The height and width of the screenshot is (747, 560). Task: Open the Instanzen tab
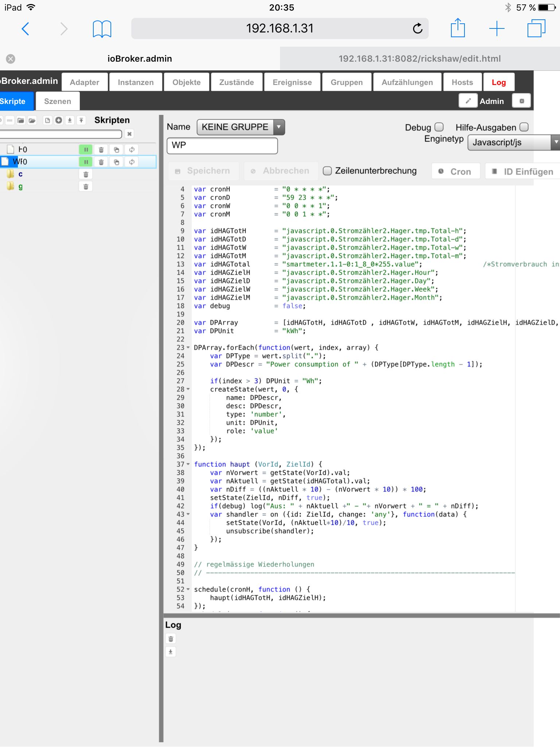[x=136, y=82]
